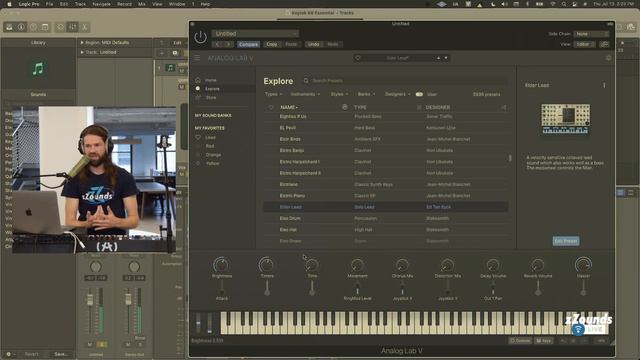Open Logic Smart Controls button
Screen dimensions: 640x360
[x=60, y=27]
